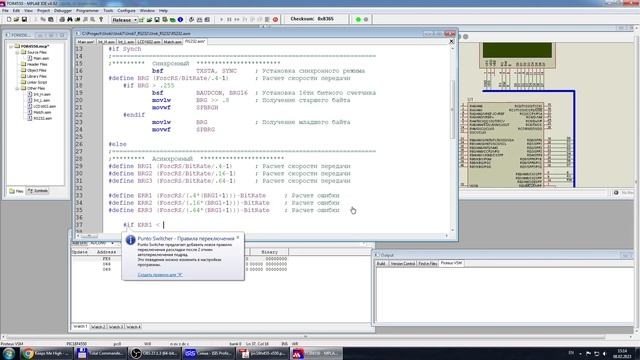Select Main.asm in project tree
This screenshot has width=640, height=360.
point(41,58)
